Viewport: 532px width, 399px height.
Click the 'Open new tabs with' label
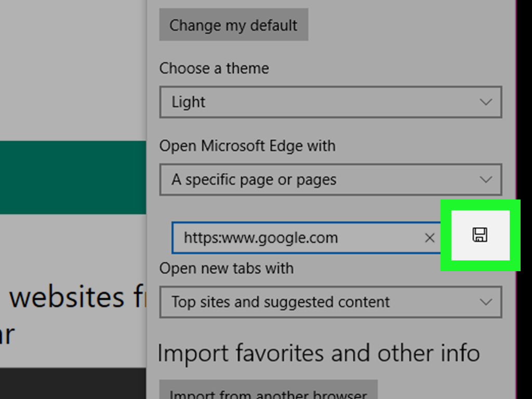227,269
